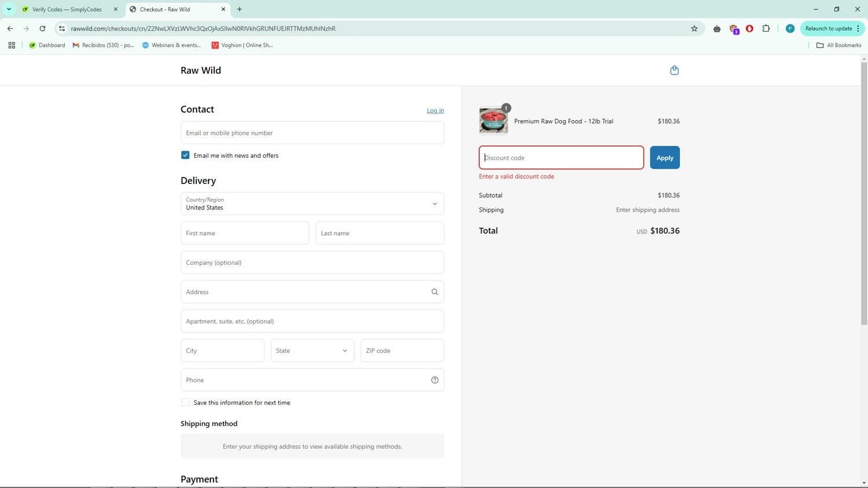This screenshot has width=868, height=488.
Task: Open the shopping bag cart icon
Action: click(x=674, y=70)
